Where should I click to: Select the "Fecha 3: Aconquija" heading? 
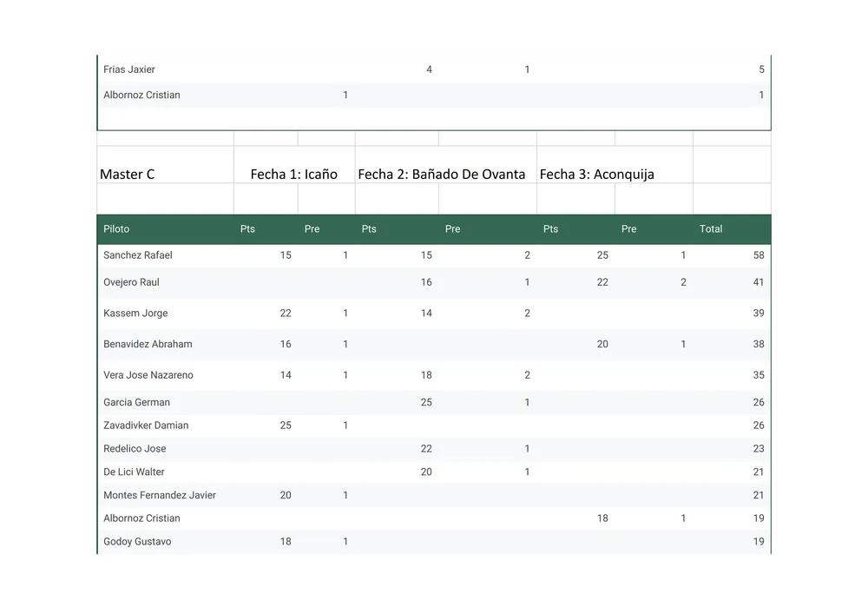(x=596, y=175)
